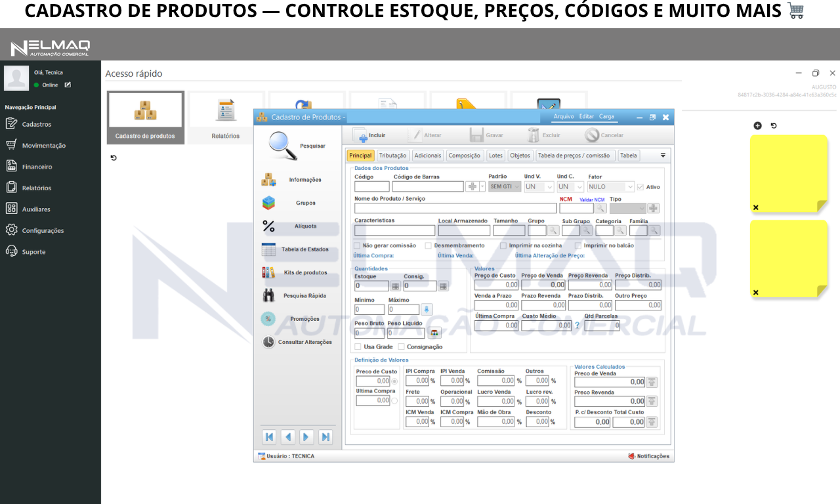840x504 pixels.
Task: Open Alíquota percent icon
Action: point(268,226)
